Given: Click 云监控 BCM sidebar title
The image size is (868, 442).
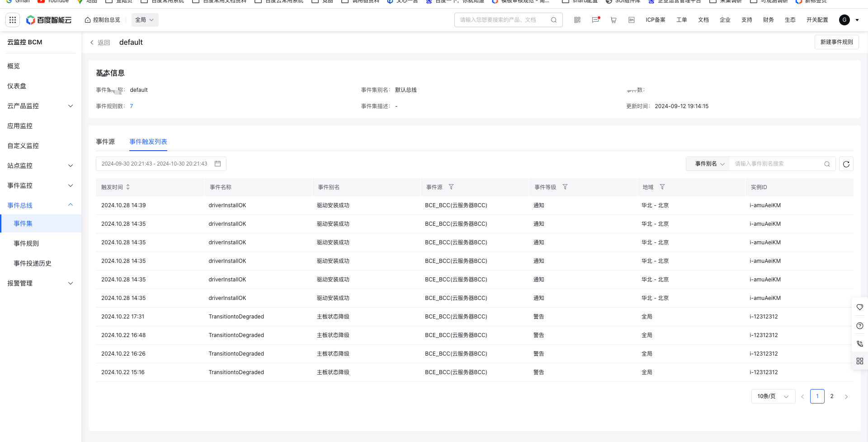Looking at the screenshot, I should click(25, 42).
